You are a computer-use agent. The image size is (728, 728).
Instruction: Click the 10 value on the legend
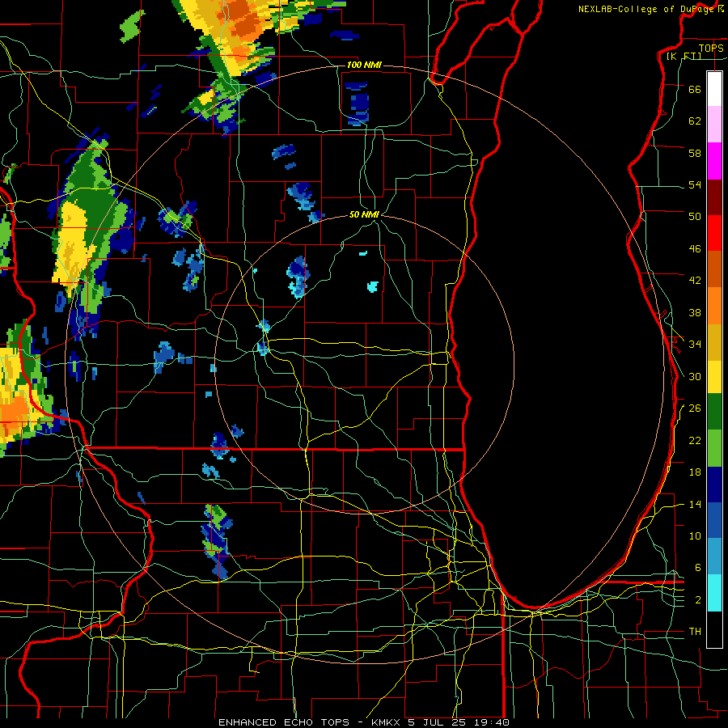coord(695,535)
